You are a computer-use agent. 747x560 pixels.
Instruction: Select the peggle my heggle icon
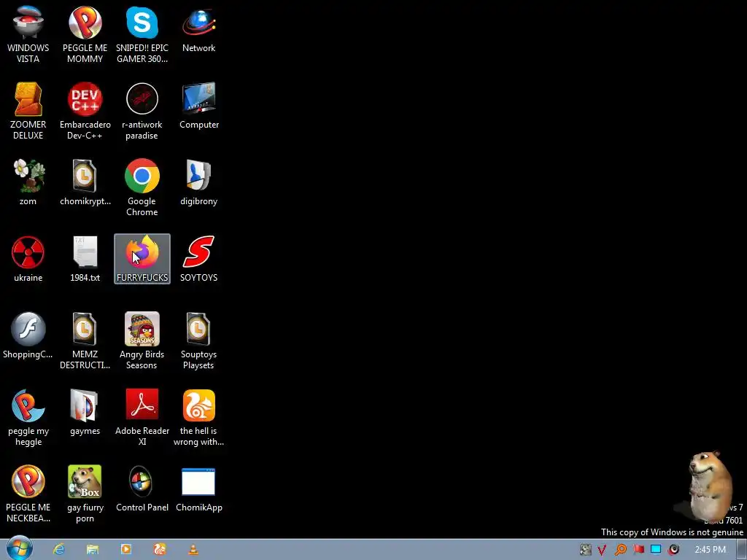[28, 417]
